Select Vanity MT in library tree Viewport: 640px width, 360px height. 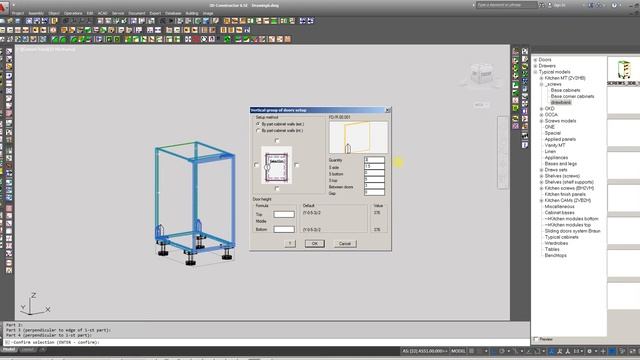(555, 145)
